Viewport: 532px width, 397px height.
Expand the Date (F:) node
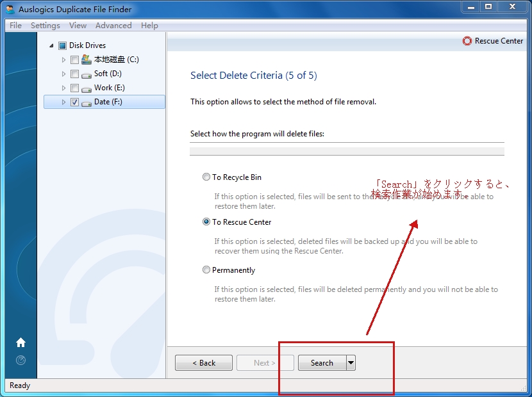point(63,102)
